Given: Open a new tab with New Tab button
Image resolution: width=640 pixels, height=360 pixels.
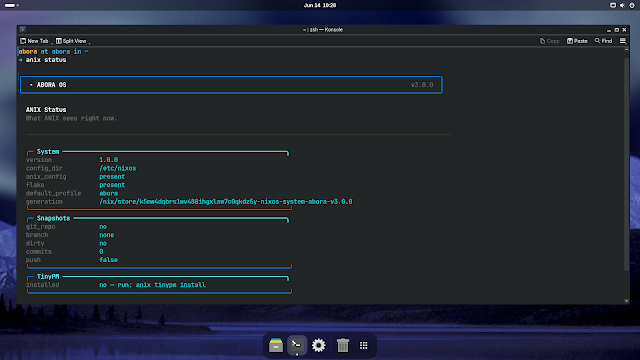Looking at the screenshot, I should pyautogui.click(x=34, y=41).
